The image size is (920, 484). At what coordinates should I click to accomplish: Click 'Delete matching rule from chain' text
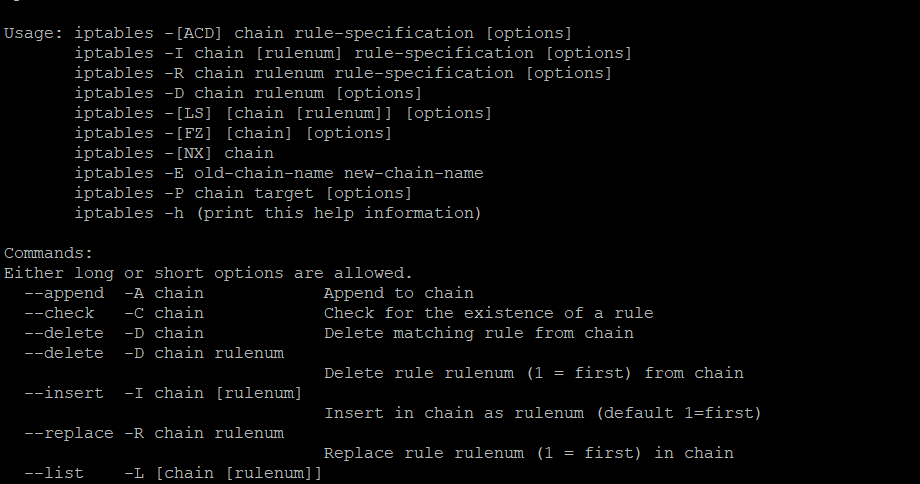tap(478, 333)
